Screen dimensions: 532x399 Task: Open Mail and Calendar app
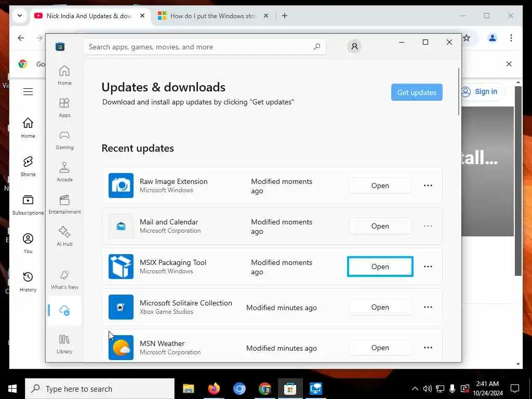pyautogui.click(x=380, y=226)
